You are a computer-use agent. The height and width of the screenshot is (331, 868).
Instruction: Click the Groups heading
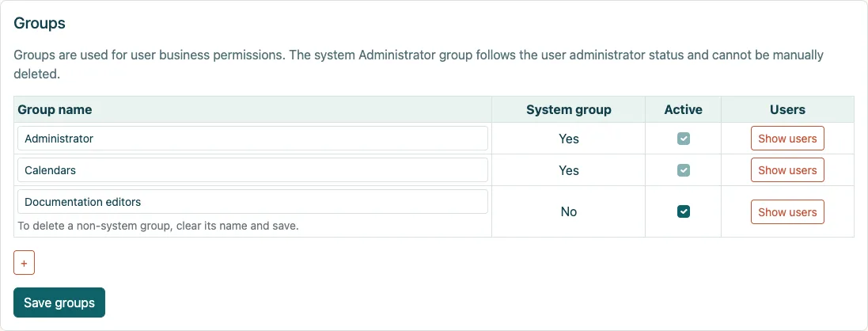[40, 23]
